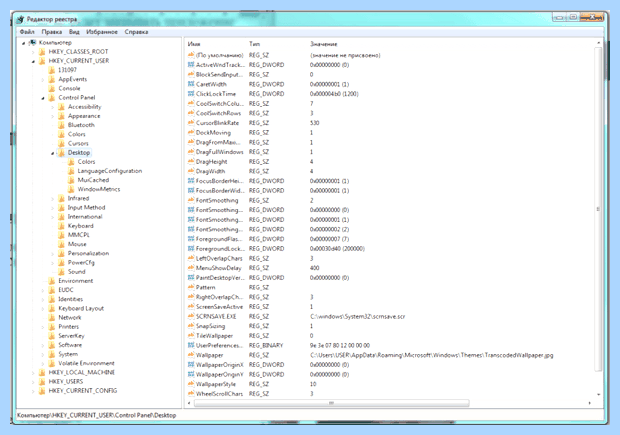
Task: Open the Вид menu
Action: (x=74, y=32)
